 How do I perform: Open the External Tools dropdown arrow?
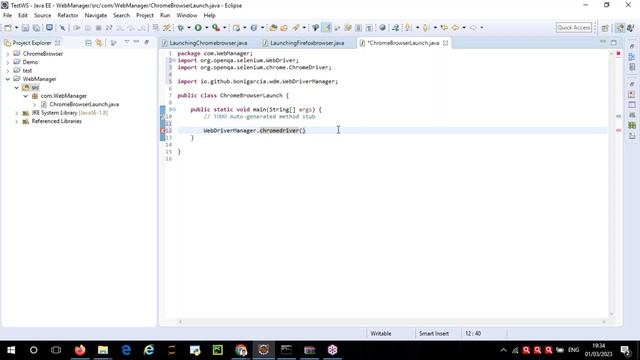pyautogui.click(x=224, y=28)
